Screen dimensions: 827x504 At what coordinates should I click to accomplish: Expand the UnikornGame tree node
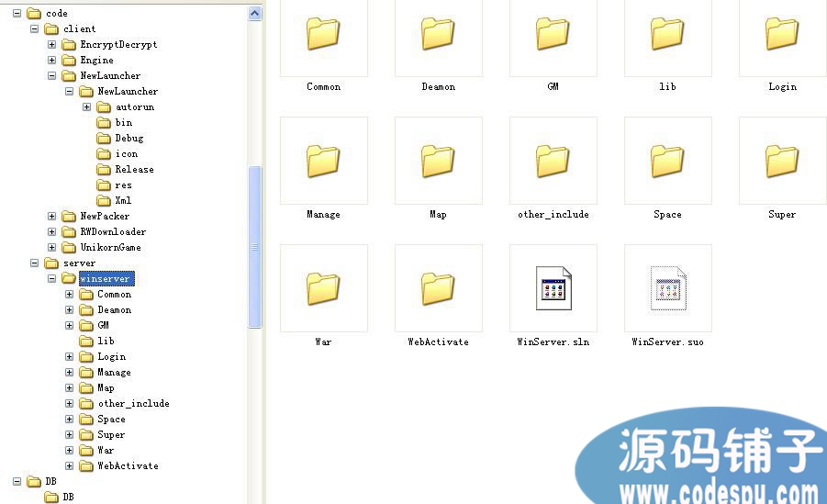(x=51, y=247)
